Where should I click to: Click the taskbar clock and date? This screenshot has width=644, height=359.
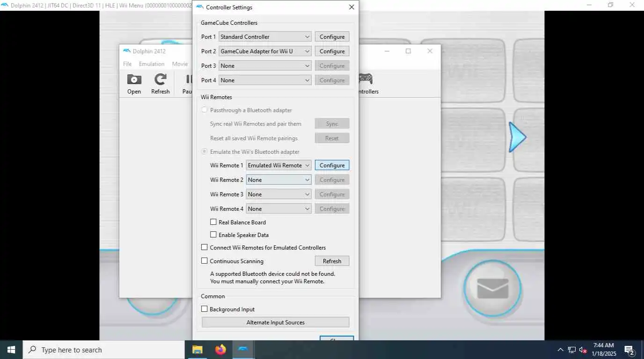point(603,350)
